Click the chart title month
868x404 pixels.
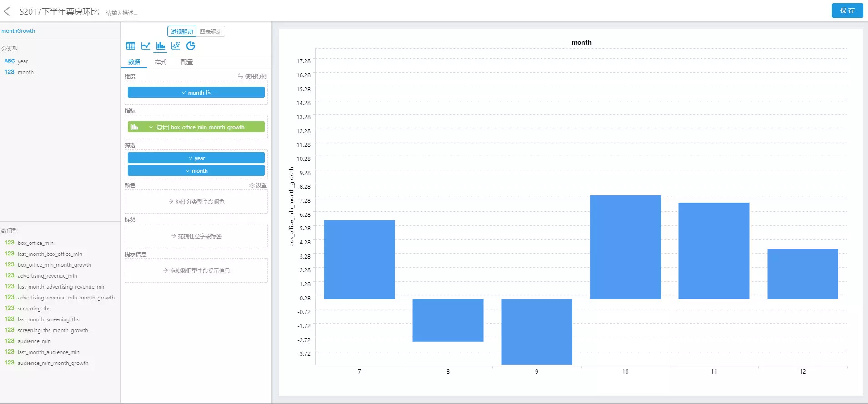pyautogui.click(x=582, y=42)
